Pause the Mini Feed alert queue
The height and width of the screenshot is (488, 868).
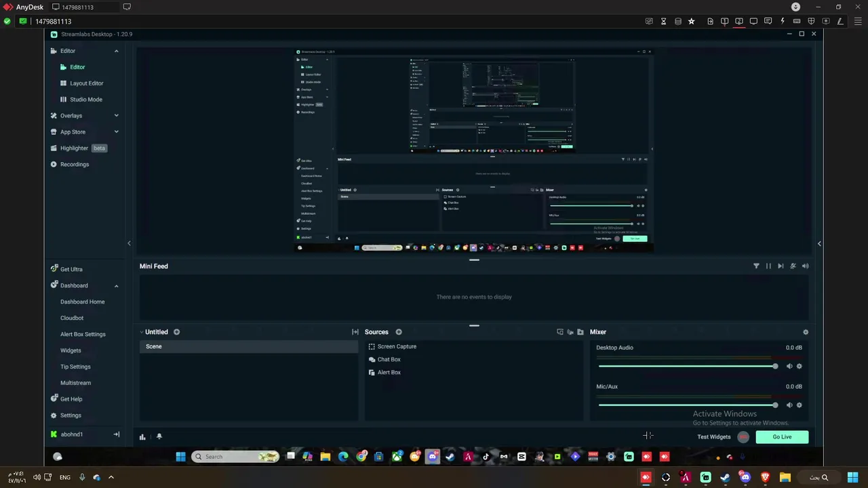pyautogui.click(x=768, y=266)
